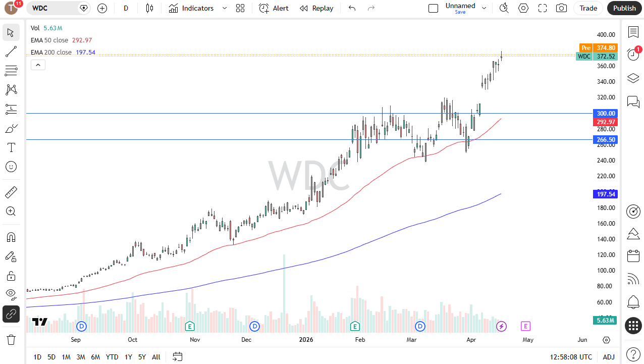
Task: Select the text annotation tool
Action: (11, 147)
